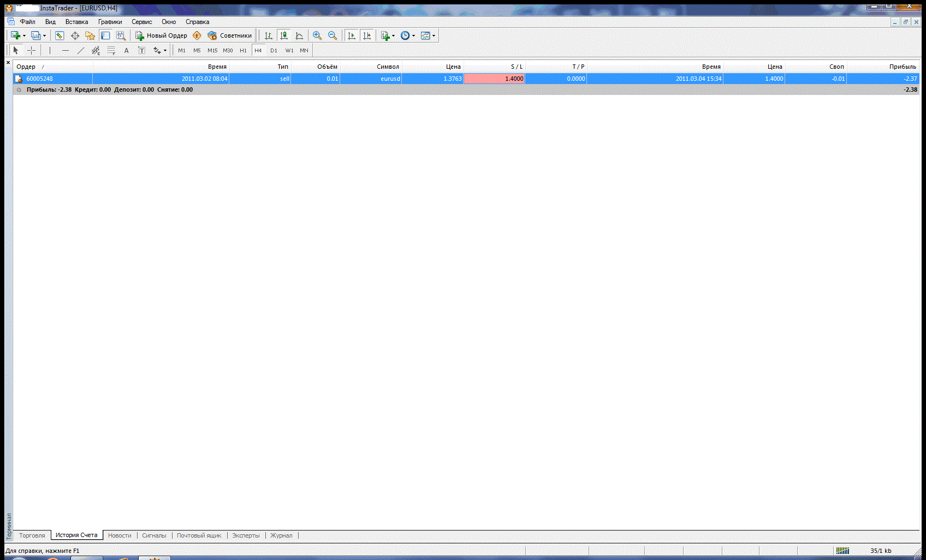Select the Cursor arrow tool
The image size is (926, 560).
tap(16, 50)
